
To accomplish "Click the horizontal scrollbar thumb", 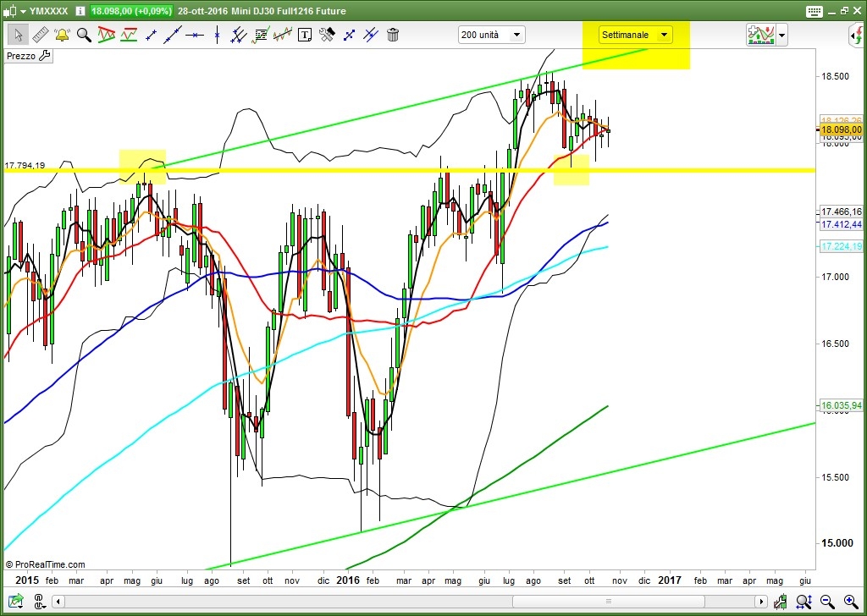I will click(x=608, y=601).
